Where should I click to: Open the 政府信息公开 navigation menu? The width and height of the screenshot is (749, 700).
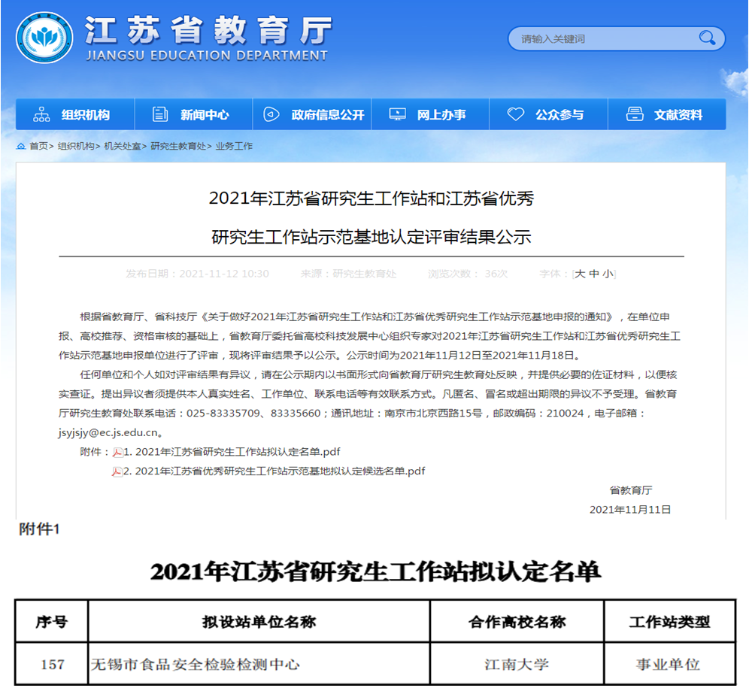(x=312, y=114)
